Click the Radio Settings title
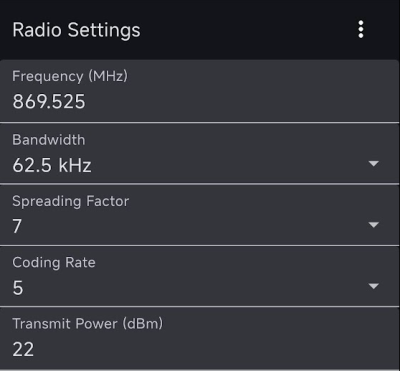 click(x=76, y=30)
